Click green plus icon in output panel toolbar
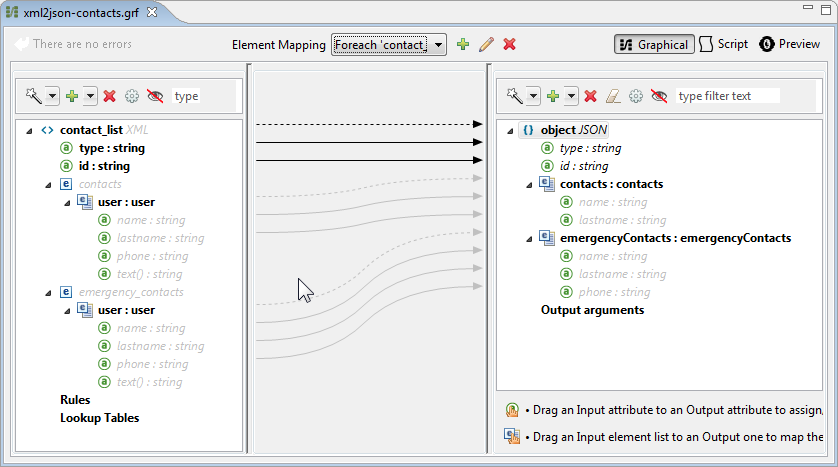 tap(552, 96)
